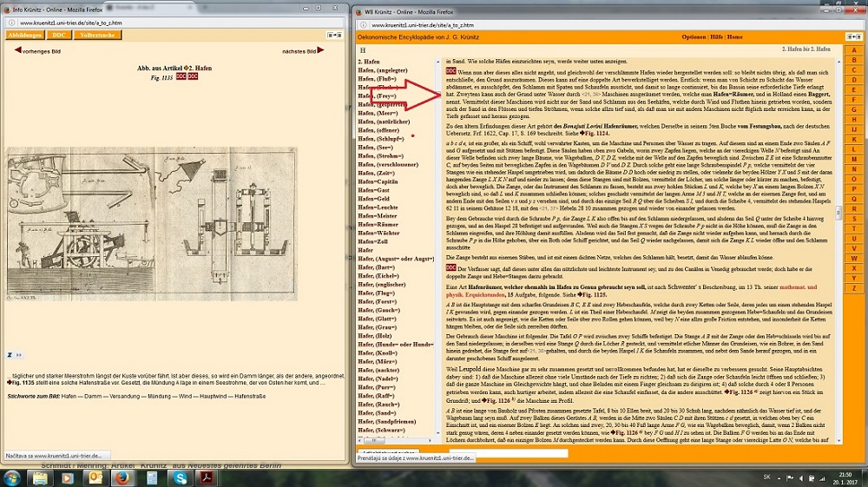Jump to letter Z in alphabet index

854,287
